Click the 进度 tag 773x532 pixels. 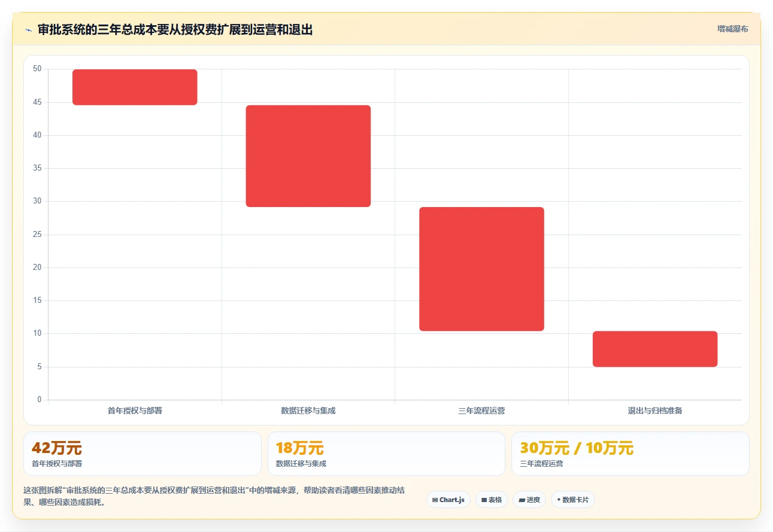[x=529, y=500]
